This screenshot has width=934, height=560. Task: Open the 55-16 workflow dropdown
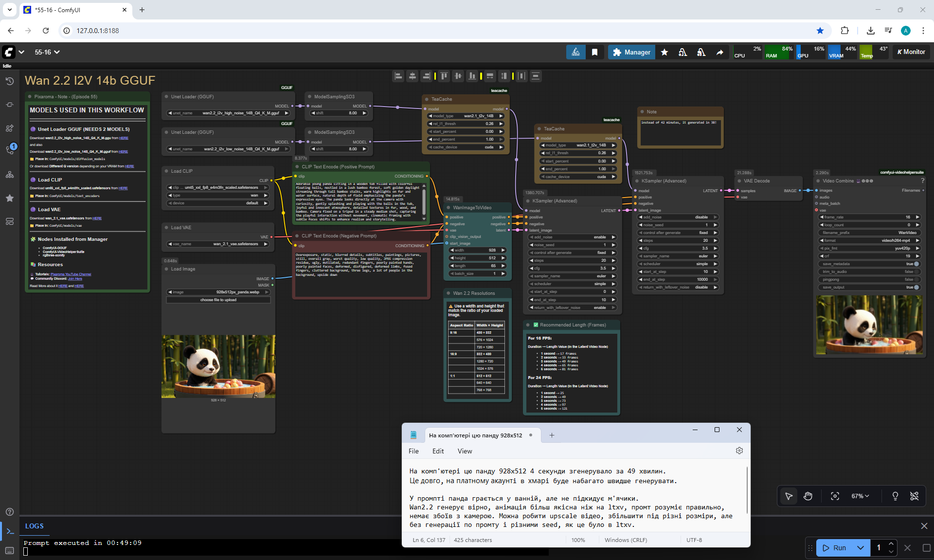click(47, 52)
